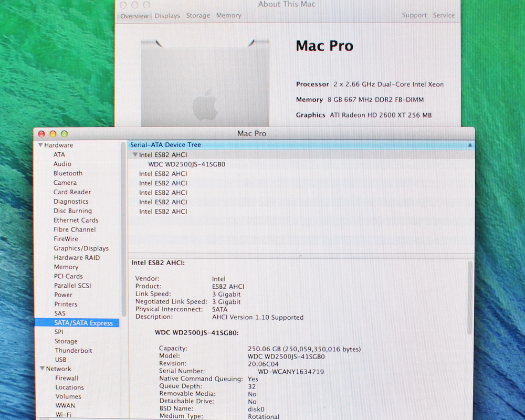This screenshot has width=525, height=420.
Task: Select Parallel SCSI in sidebar
Action: pyautogui.click(x=72, y=286)
